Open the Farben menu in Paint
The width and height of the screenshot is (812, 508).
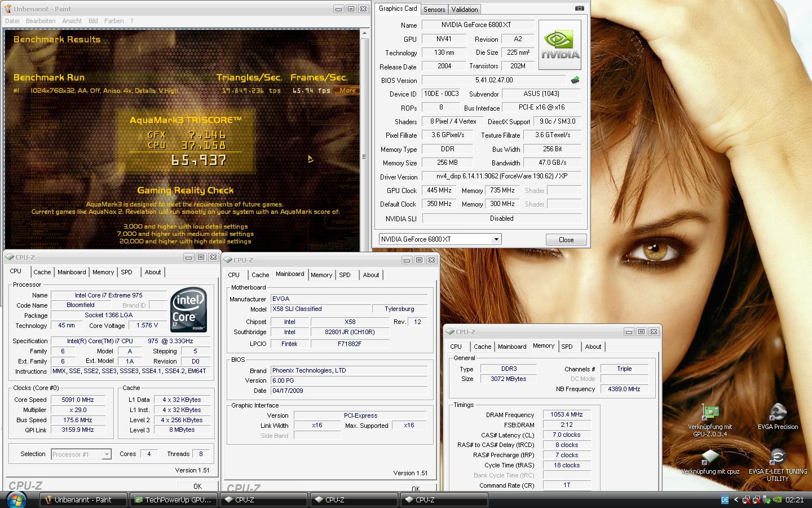pyautogui.click(x=114, y=21)
